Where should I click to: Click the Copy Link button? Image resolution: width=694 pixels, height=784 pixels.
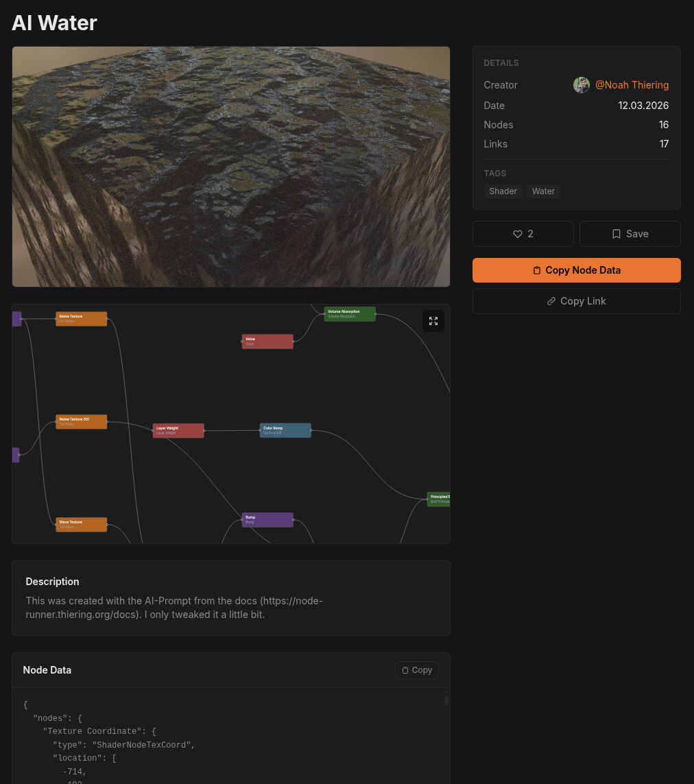click(x=577, y=301)
